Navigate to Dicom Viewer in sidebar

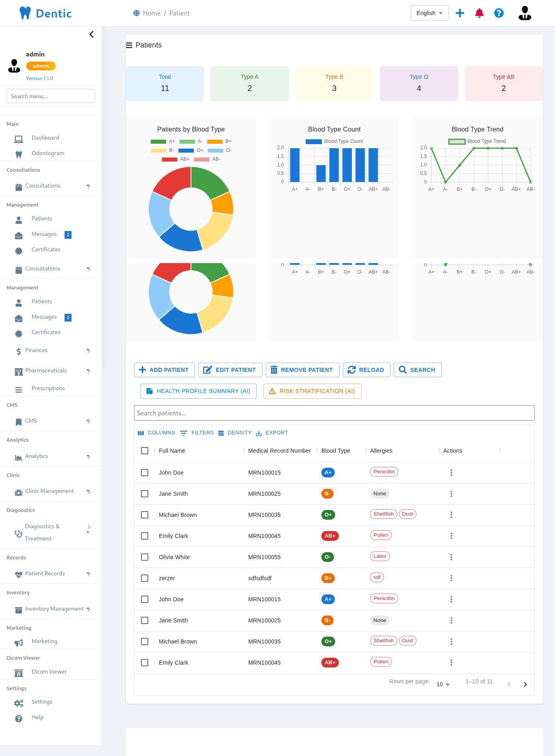(x=49, y=672)
